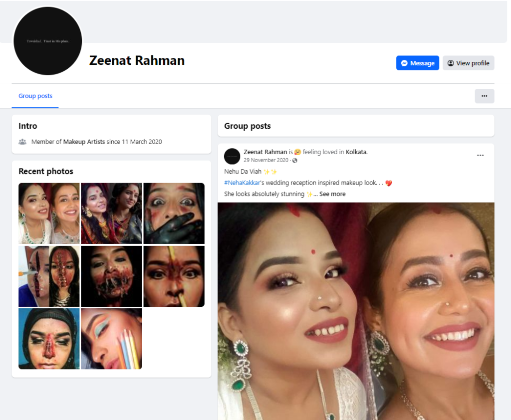Screen dimensions: 511x420
Task: Expand the post text with See more
Action: (x=332, y=194)
